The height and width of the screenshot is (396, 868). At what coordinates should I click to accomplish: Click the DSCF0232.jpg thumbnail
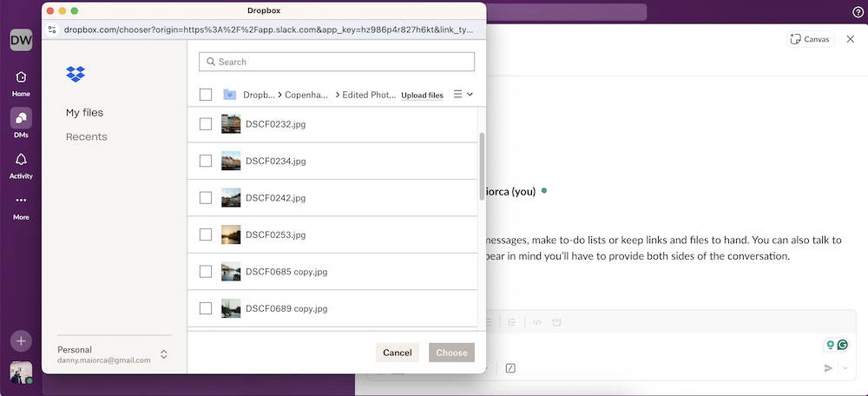(231, 124)
